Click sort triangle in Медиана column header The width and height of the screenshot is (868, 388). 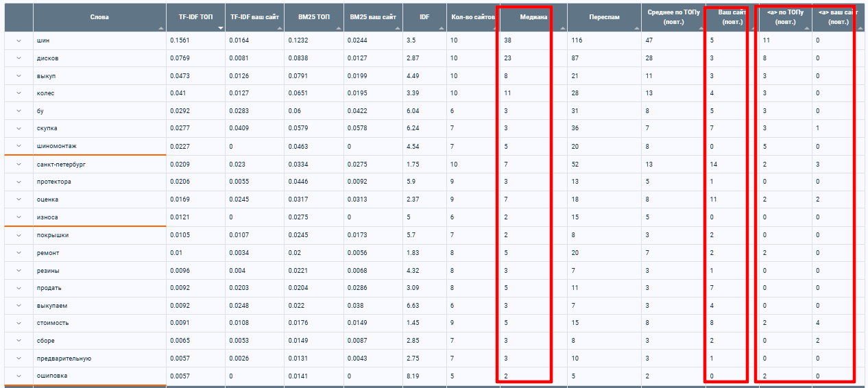pos(562,28)
